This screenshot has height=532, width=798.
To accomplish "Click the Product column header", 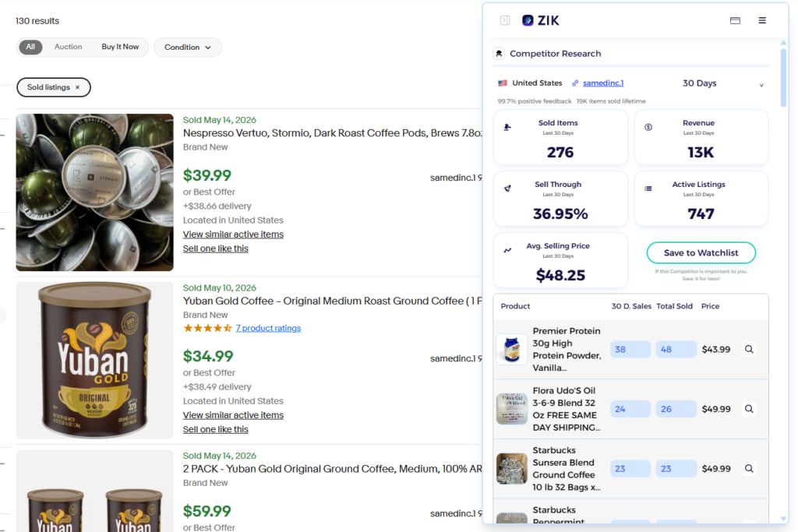I will click(x=515, y=306).
